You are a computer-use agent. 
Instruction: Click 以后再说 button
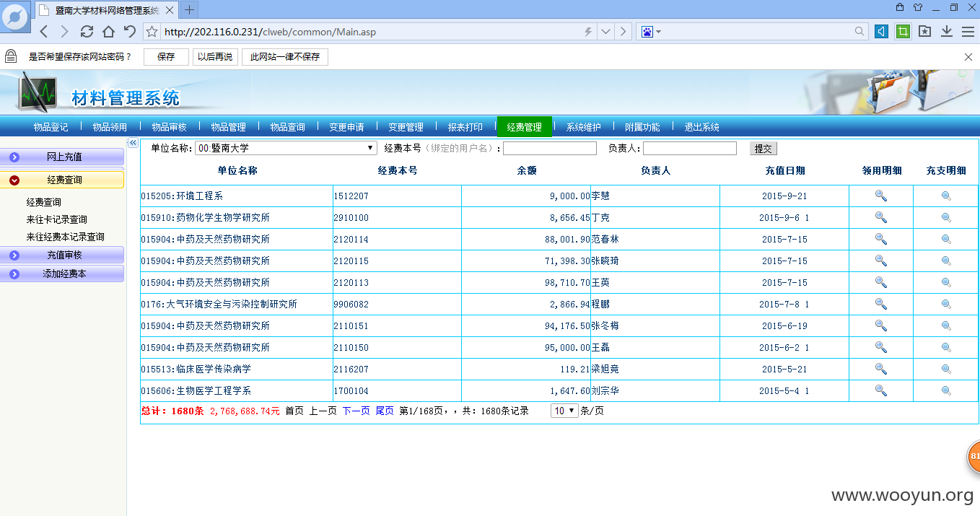coord(215,57)
